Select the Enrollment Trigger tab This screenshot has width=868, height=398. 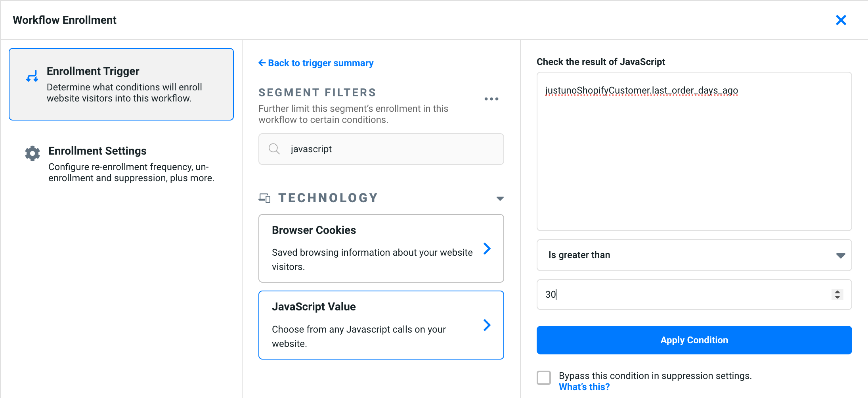point(121,84)
